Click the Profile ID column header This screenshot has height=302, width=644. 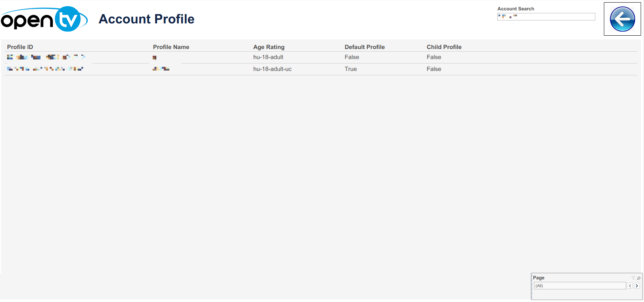(x=20, y=47)
